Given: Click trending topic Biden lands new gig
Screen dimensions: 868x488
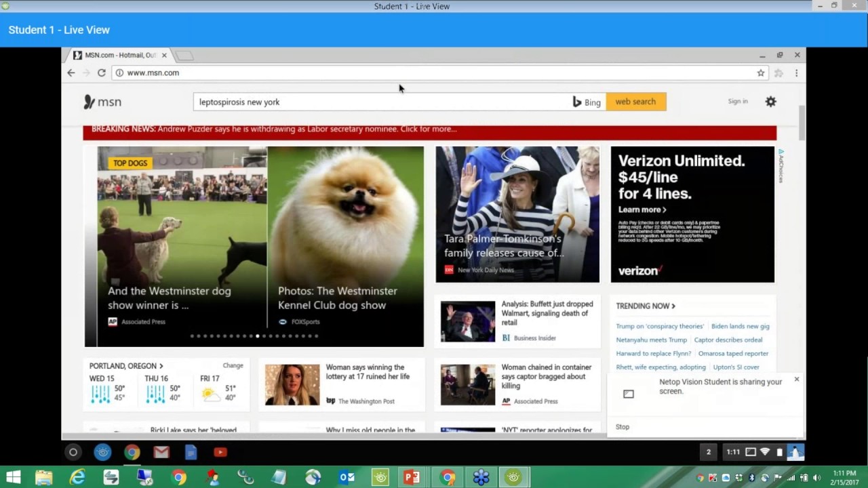Looking at the screenshot, I should pos(740,326).
